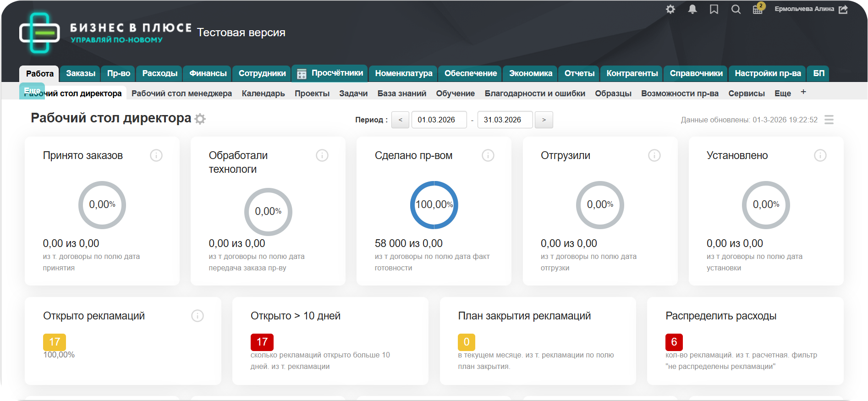Add new tab with plus button
868x401 pixels.
803,92
